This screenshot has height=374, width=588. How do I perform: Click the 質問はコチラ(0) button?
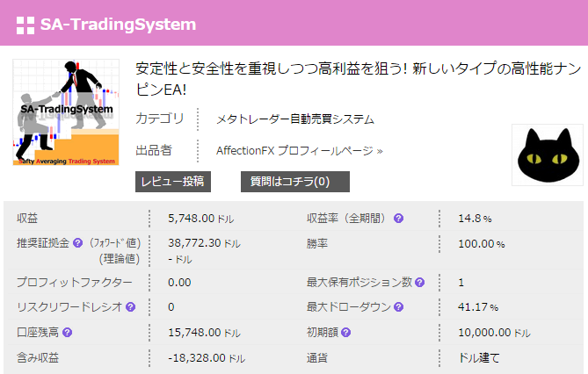pyautogui.click(x=295, y=182)
